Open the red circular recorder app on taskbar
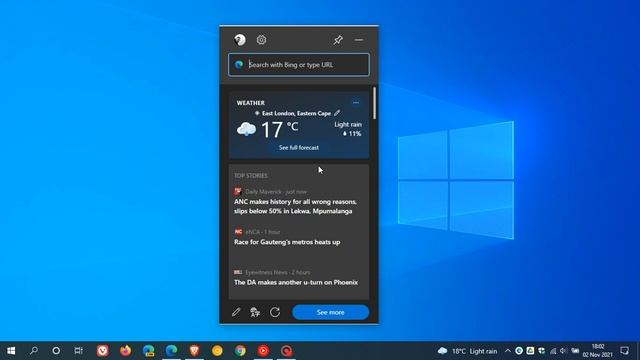The image size is (640, 360). [x=287, y=351]
